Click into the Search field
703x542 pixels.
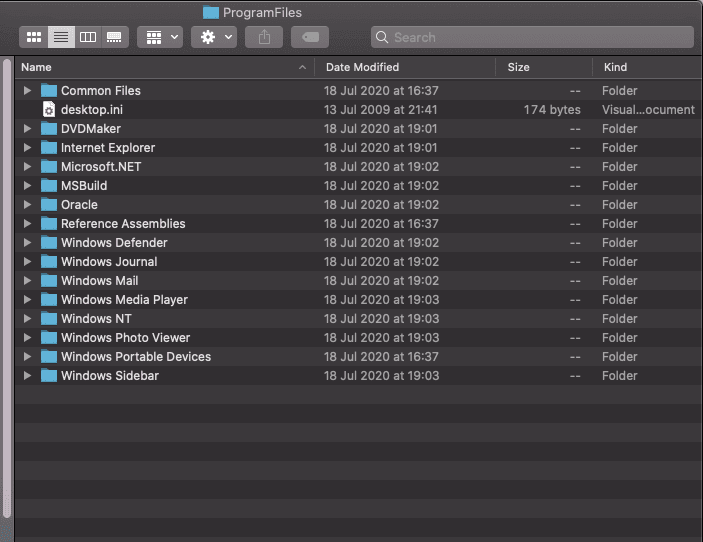click(x=532, y=37)
